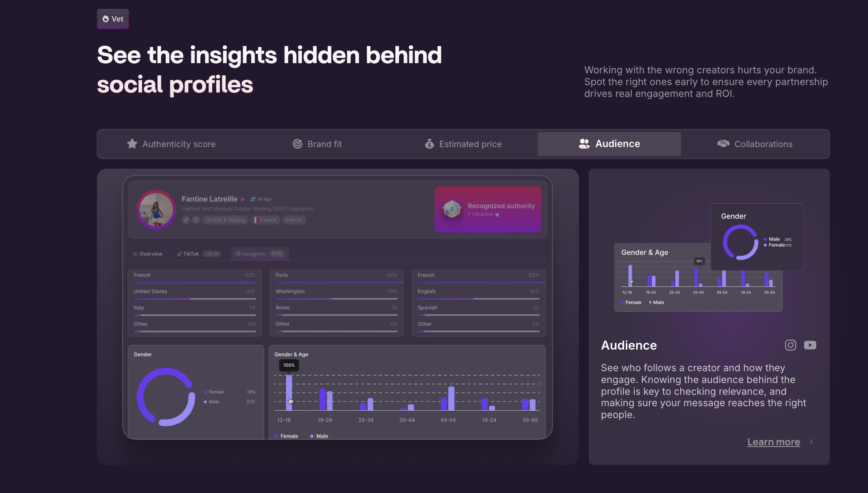Click the level 4 hexagon badge icon
This screenshot has height=493, width=868.
click(452, 209)
